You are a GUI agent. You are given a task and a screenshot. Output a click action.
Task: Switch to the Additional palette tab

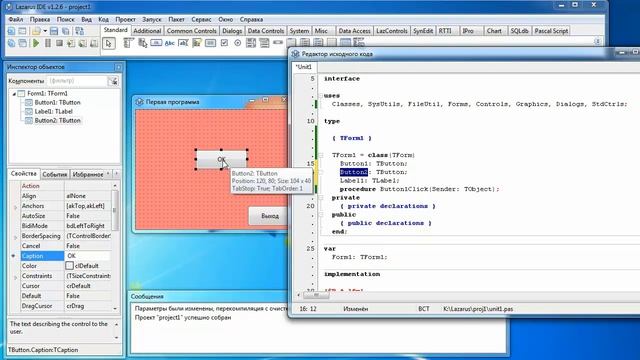tap(147, 31)
